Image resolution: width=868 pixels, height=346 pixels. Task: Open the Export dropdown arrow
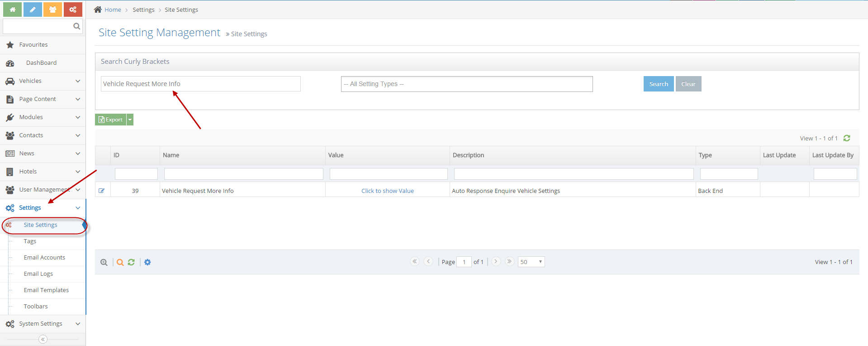tap(130, 120)
